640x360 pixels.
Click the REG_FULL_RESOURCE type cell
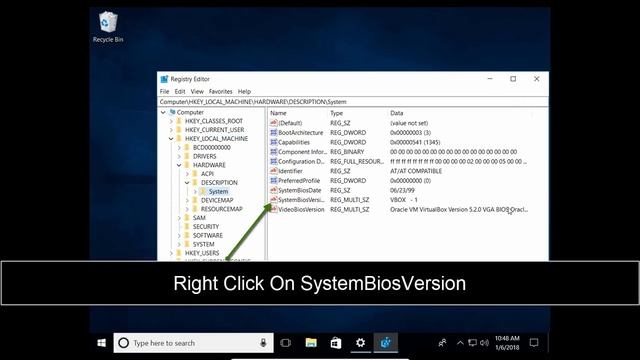tap(357, 161)
